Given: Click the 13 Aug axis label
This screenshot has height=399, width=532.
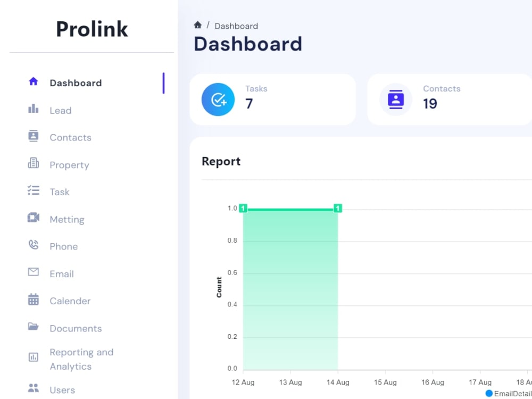Looking at the screenshot, I should coord(290,383).
